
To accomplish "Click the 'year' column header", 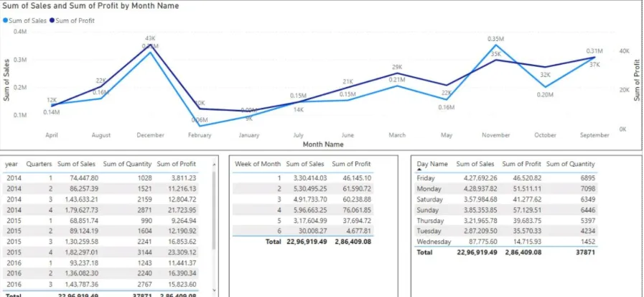I will (11, 164).
